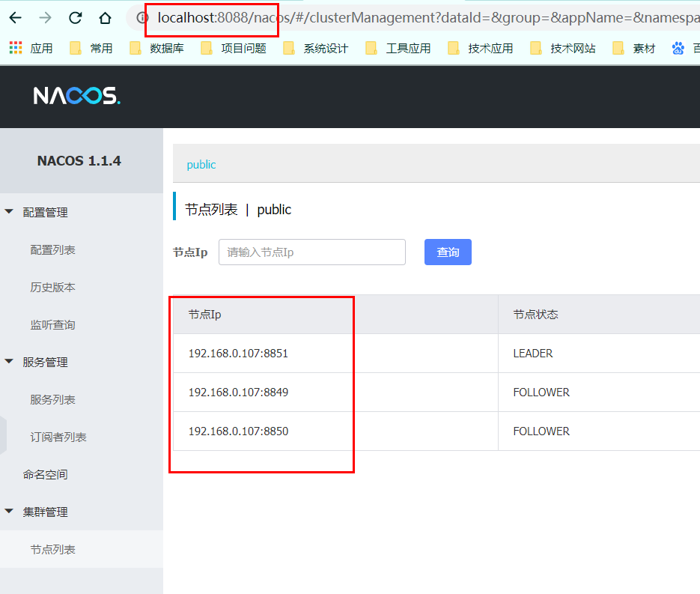700x594 pixels.
Task: Select node 192.168.0.107:8851
Action: 238,354
